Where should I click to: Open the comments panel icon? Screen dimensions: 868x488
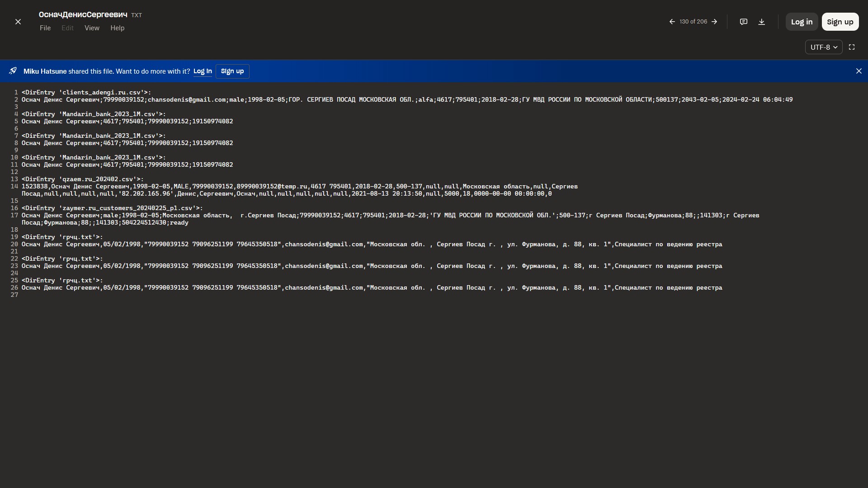(743, 22)
